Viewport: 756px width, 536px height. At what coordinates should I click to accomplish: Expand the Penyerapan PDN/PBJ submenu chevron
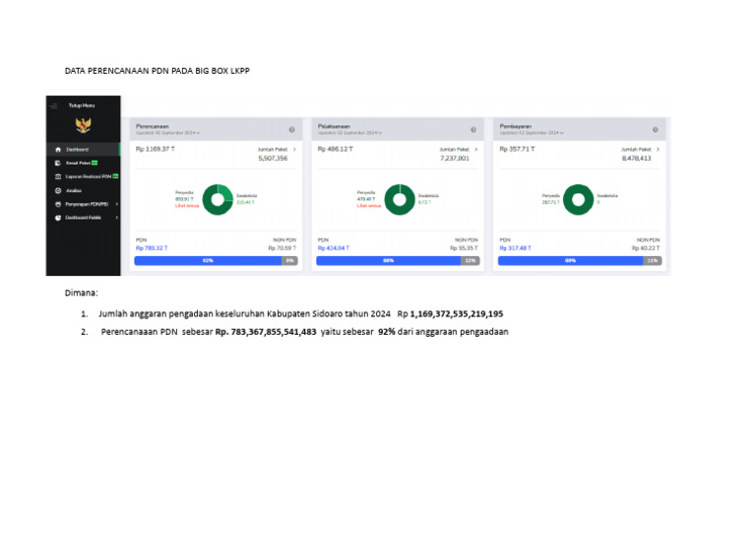pyautogui.click(x=117, y=204)
